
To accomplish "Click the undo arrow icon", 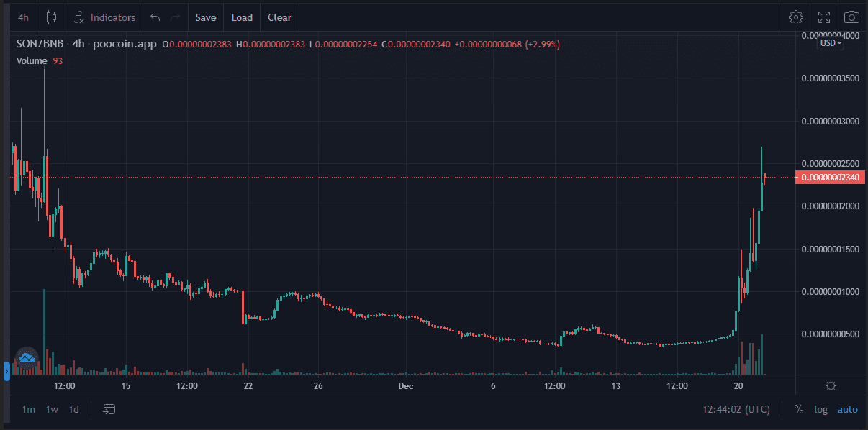I will pyautogui.click(x=154, y=17).
